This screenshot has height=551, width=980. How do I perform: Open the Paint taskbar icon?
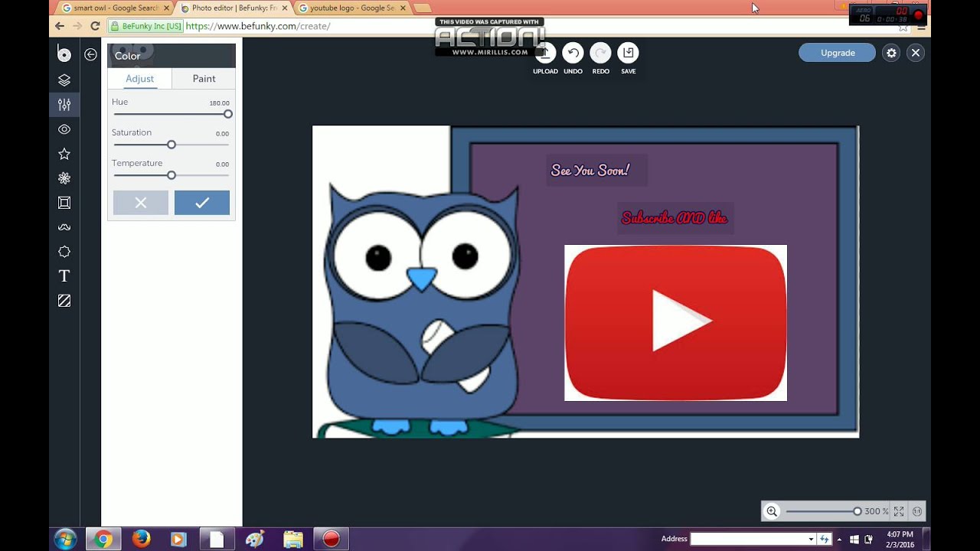[x=254, y=540]
